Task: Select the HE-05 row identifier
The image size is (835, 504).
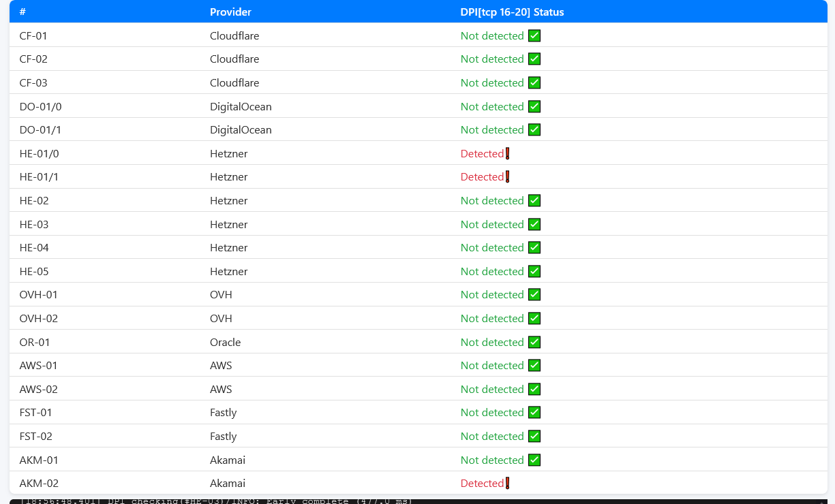Action: pyautogui.click(x=34, y=272)
